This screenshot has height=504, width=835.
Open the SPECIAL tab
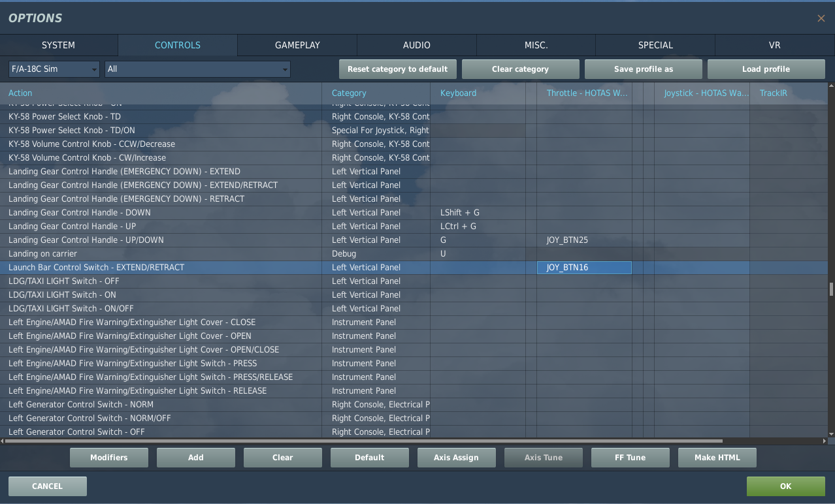pyautogui.click(x=655, y=45)
